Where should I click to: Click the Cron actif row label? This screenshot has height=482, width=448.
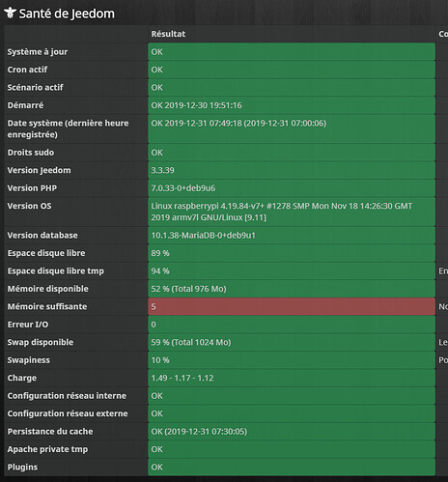coord(27,70)
